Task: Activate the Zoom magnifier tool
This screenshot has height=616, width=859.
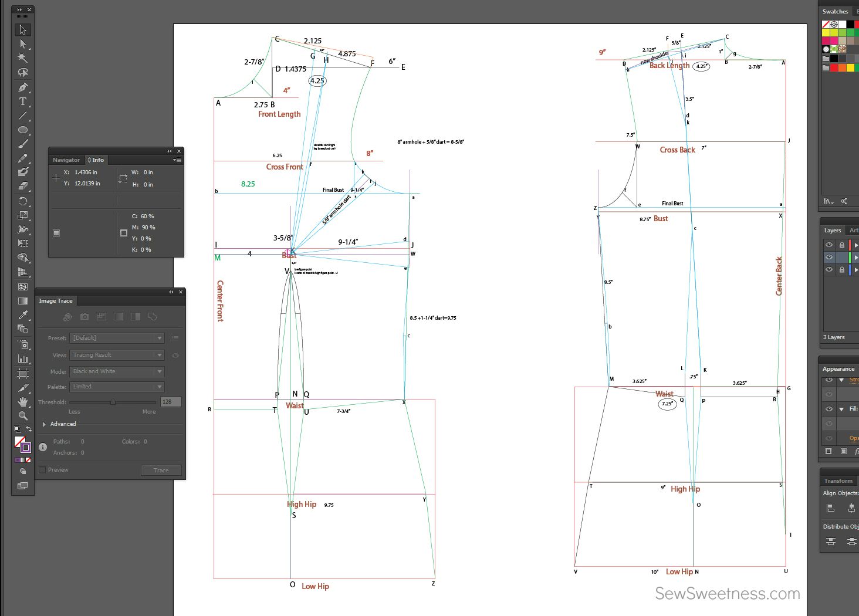Action: (x=23, y=416)
